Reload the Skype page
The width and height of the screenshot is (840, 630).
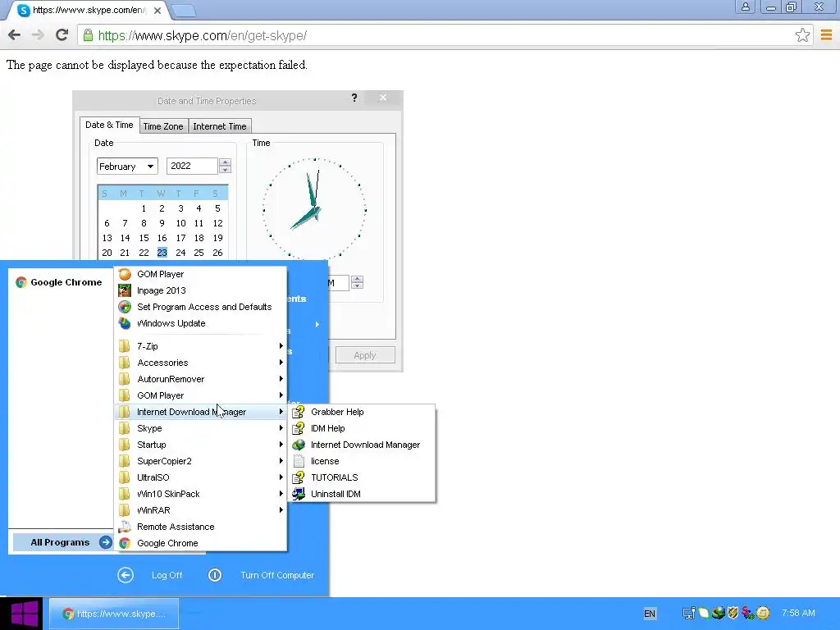coord(62,35)
